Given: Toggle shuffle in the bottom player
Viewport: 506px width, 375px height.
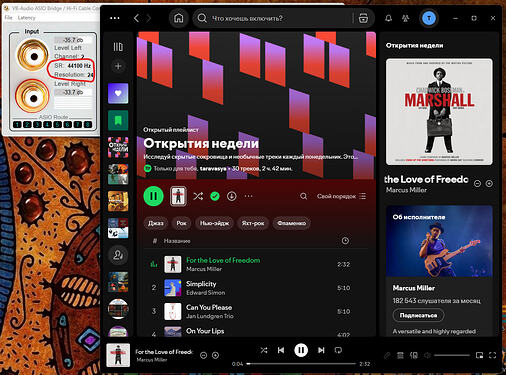Looking at the screenshot, I should pyautogui.click(x=264, y=350).
